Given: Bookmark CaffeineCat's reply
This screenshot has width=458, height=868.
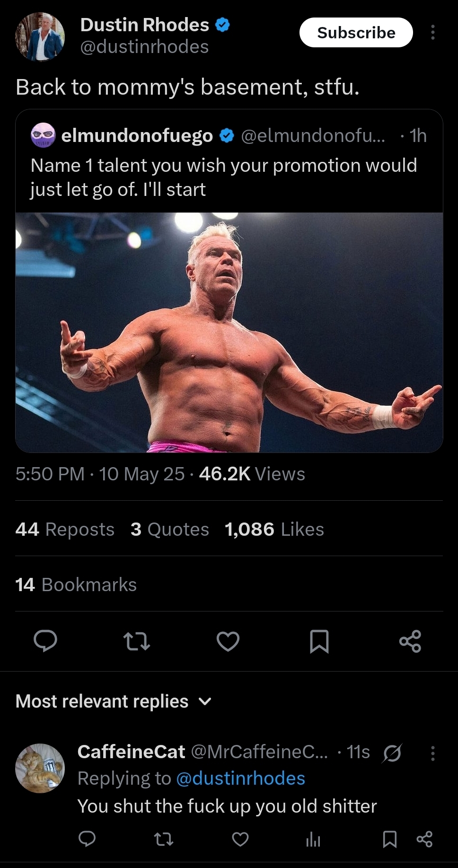Looking at the screenshot, I should (x=389, y=839).
